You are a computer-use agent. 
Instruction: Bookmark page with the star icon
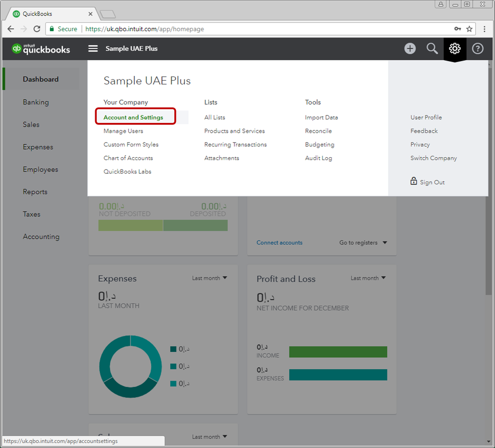(469, 29)
